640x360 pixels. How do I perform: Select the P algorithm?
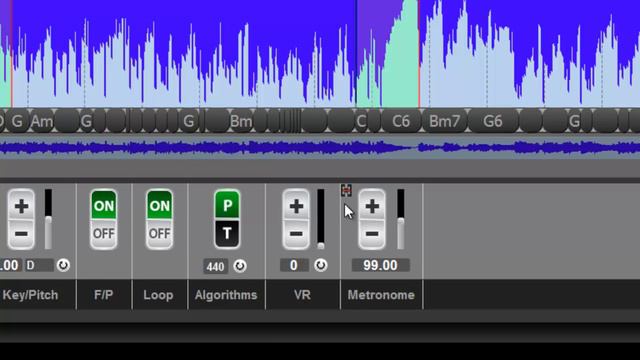(227, 205)
